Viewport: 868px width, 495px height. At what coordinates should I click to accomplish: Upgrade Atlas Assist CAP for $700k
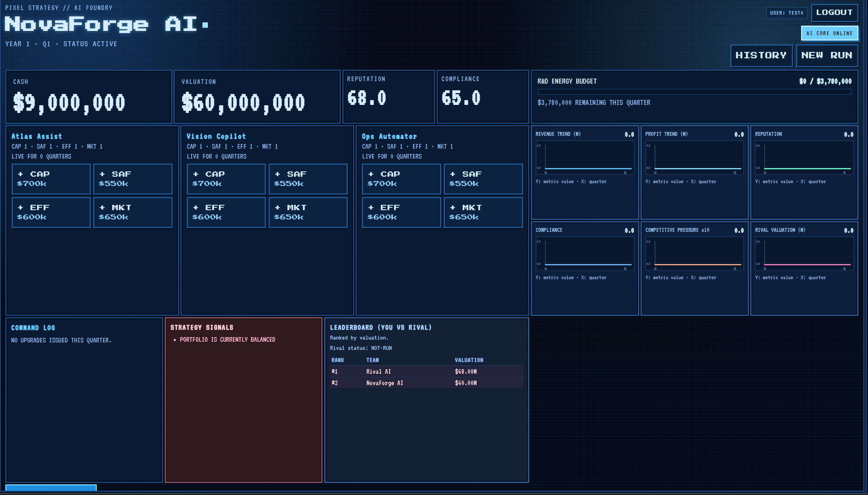tap(51, 179)
